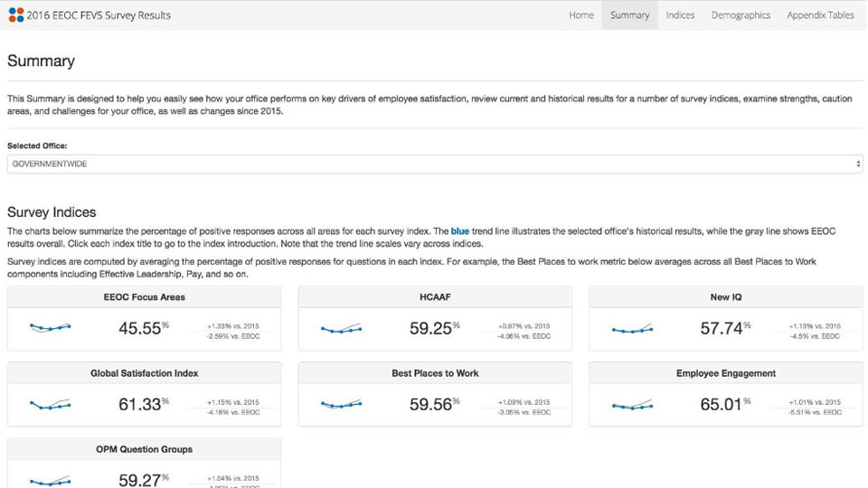Click the New IQ index title
868x488 pixels.
(726, 297)
